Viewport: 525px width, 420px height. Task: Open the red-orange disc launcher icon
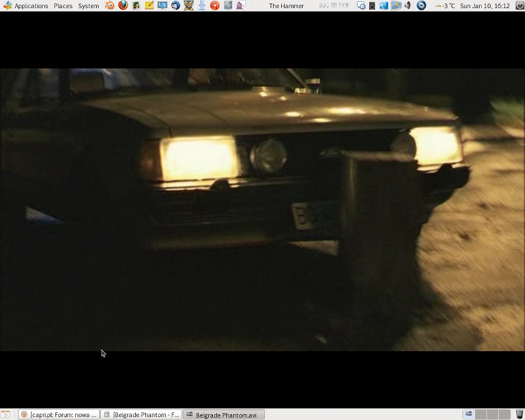tap(215, 5)
